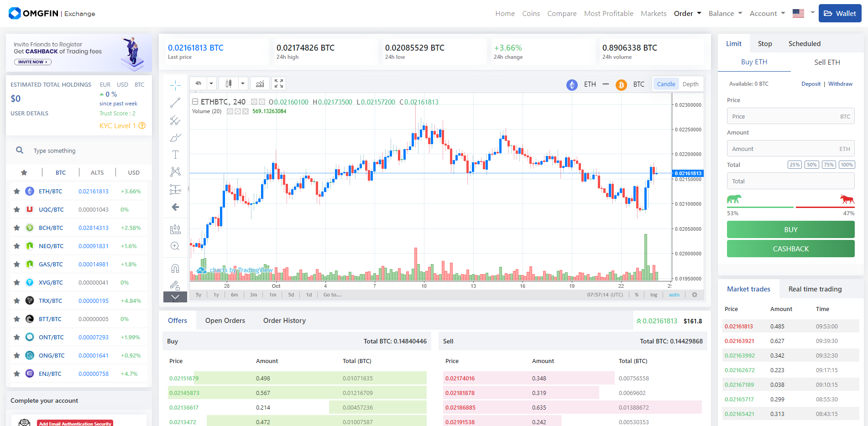
Task: Click the Ethereum coin icon above chart
Action: coord(572,84)
